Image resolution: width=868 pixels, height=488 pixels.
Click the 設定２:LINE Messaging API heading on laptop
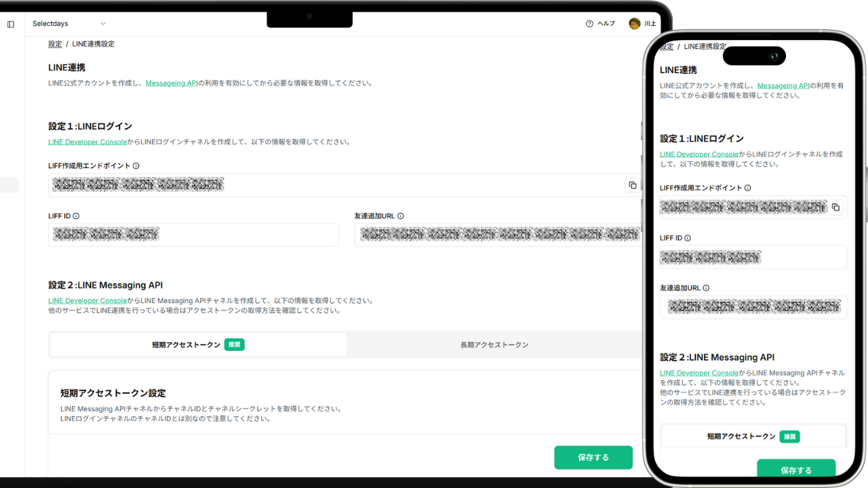[x=106, y=285]
